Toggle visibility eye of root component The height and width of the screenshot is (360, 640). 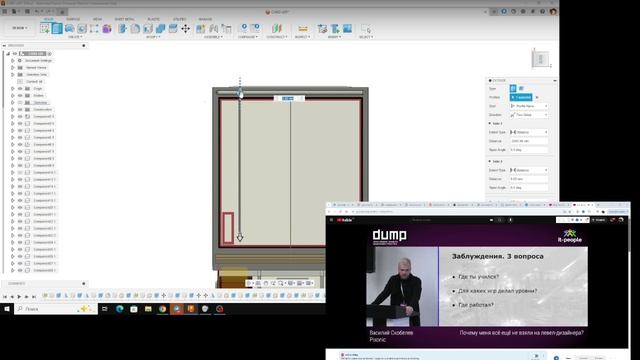(x=15, y=53)
